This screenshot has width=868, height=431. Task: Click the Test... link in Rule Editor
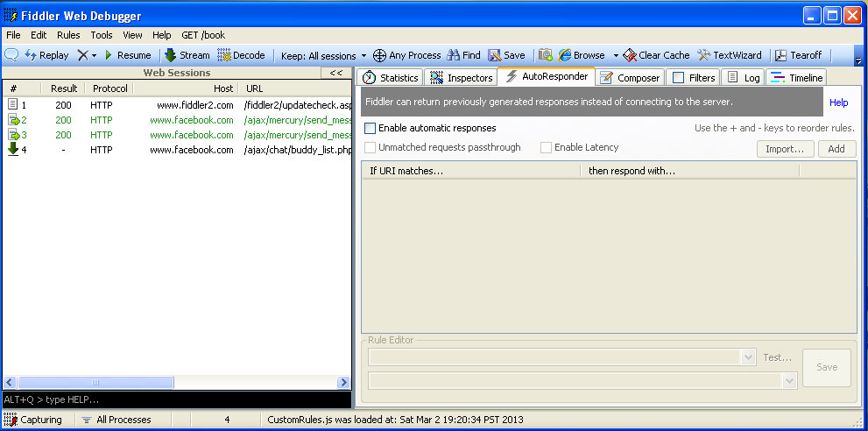[777, 357]
